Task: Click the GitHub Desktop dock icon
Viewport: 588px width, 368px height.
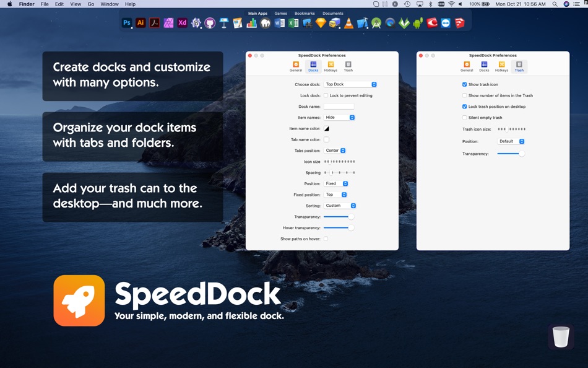Action: click(x=210, y=24)
